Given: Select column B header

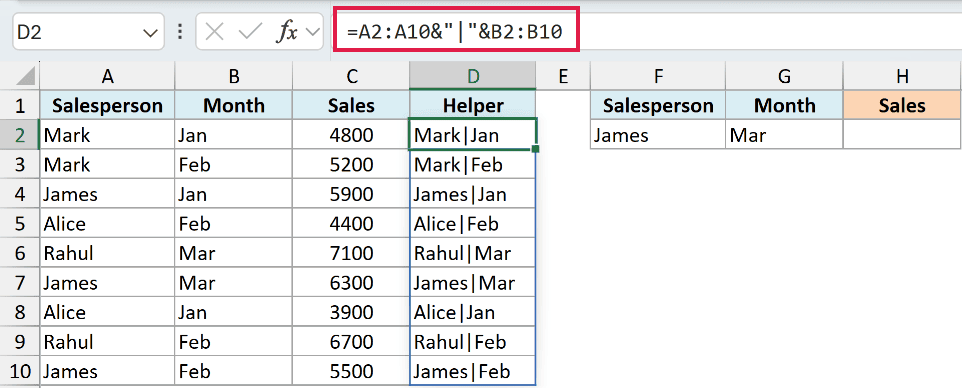Looking at the screenshot, I should click(x=234, y=76).
